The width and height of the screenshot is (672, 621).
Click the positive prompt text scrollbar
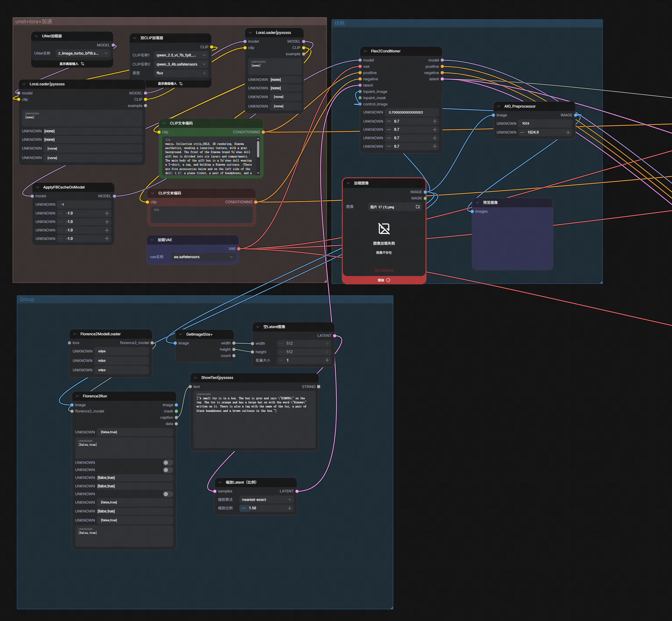[x=258, y=149]
